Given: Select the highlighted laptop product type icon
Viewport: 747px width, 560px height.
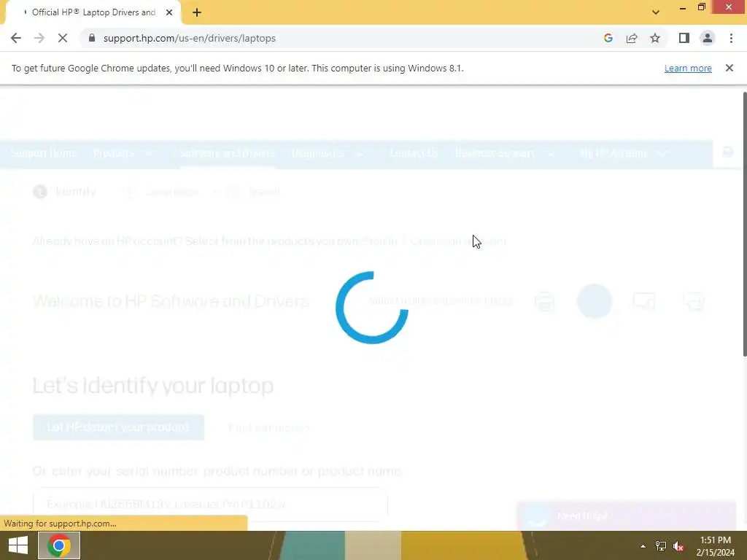Looking at the screenshot, I should (x=594, y=301).
